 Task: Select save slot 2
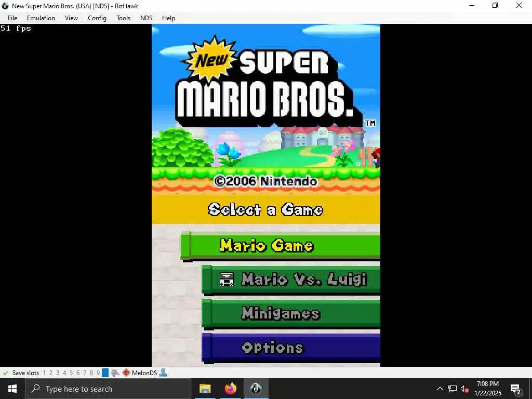pyautogui.click(x=51, y=373)
